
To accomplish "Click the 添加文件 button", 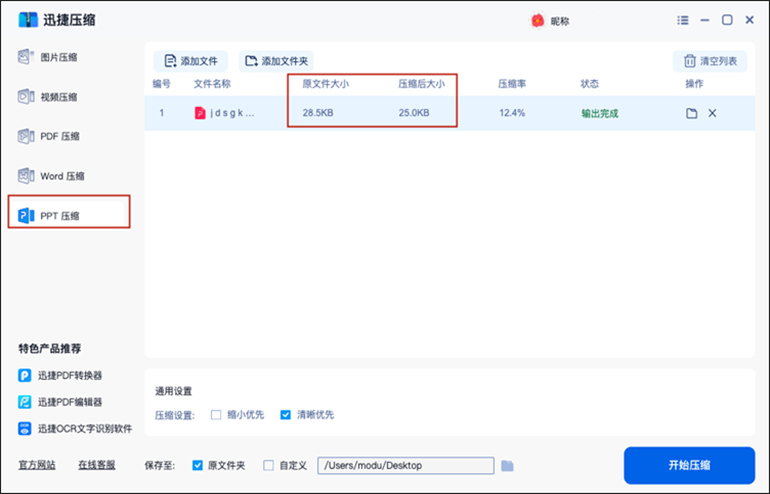I will [x=191, y=61].
